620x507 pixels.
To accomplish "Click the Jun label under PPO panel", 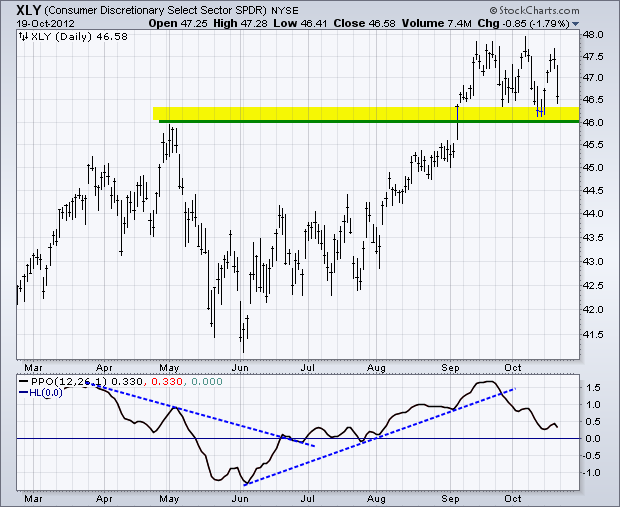I will coord(240,499).
